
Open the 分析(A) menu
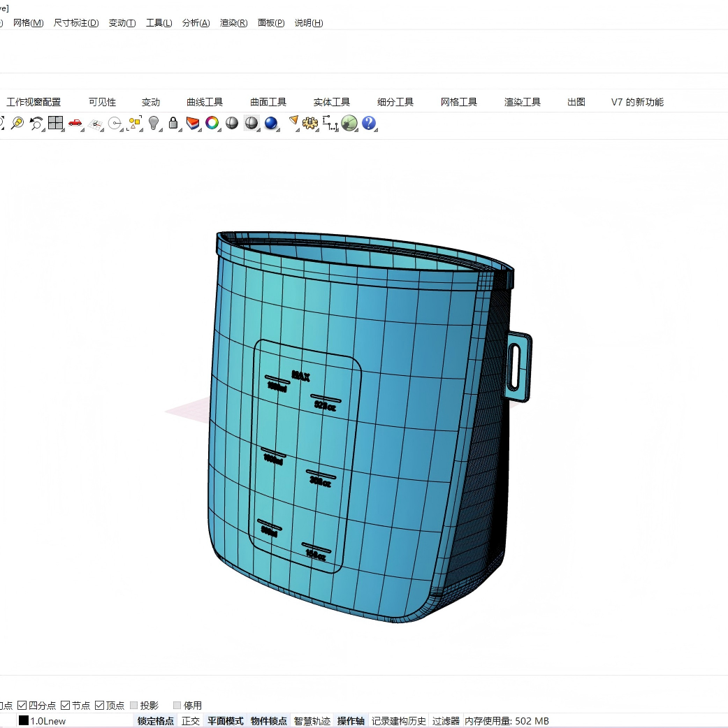coord(196,23)
